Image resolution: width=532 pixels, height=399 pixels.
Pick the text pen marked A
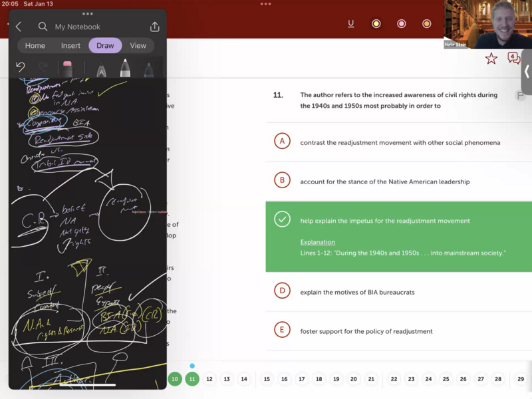pyautogui.click(x=101, y=70)
